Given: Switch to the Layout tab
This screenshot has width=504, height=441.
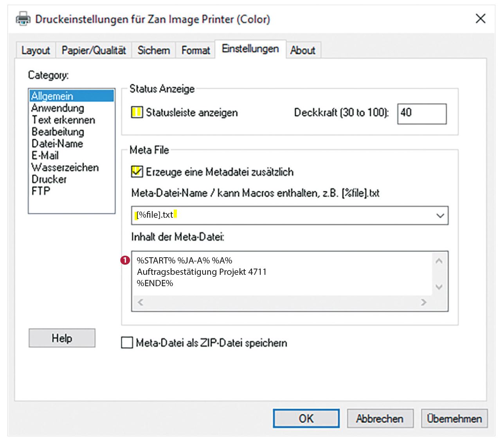Looking at the screenshot, I should [36, 50].
